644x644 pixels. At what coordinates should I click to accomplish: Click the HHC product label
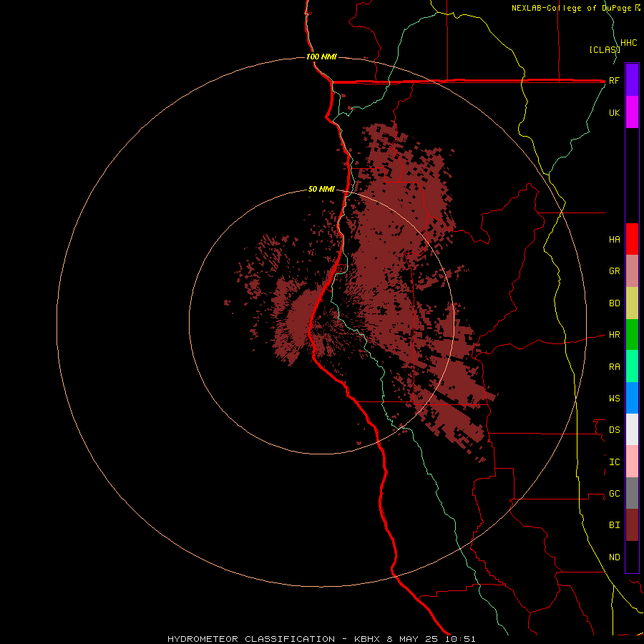629,43
